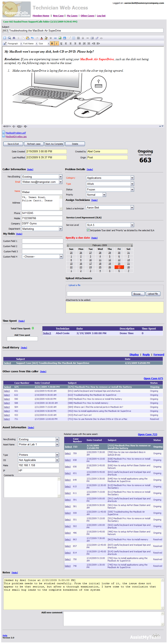Align text left in editor
Image resolution: width=168 pixels, height=644 pixels.
[x=66, y=44]
